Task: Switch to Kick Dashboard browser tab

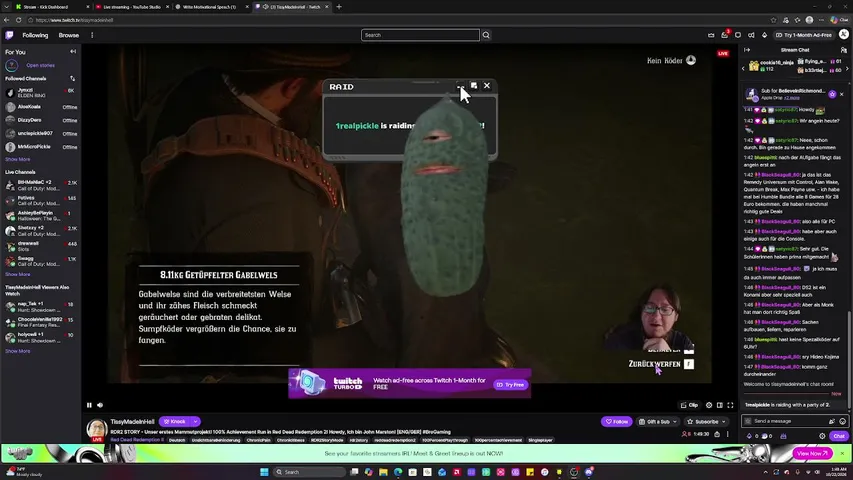Action: pyautogui.click(x=50, y=7)
